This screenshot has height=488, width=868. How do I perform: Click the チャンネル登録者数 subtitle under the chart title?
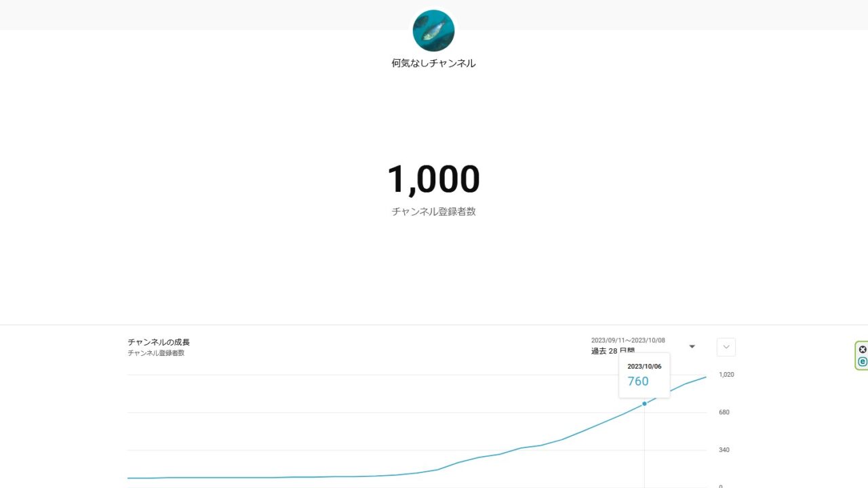156,353
